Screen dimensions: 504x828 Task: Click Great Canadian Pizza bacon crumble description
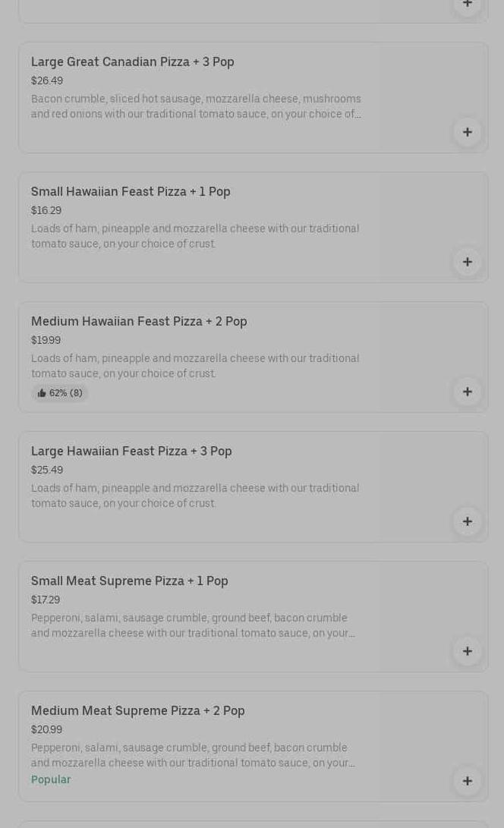pos(196,106)
